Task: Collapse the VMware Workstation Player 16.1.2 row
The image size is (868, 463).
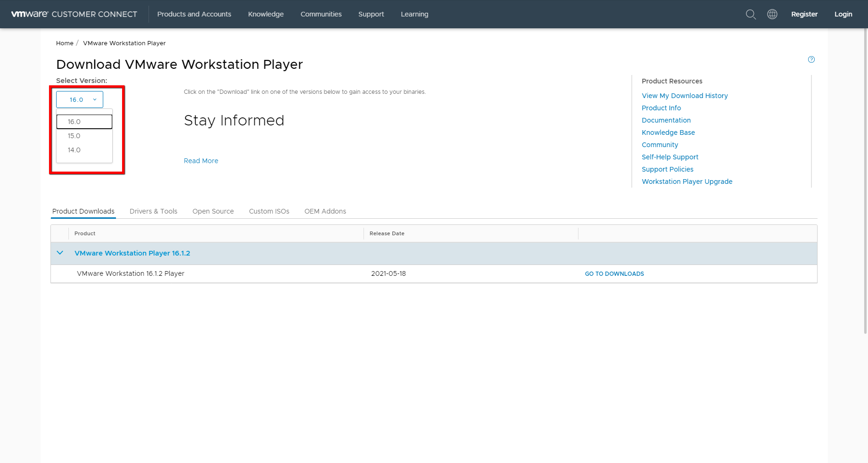Action: (60, 253)
